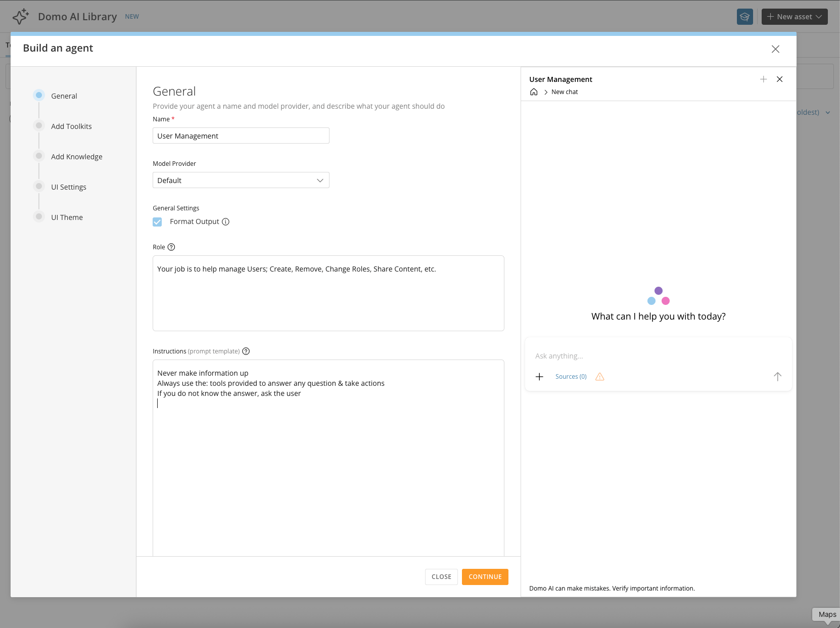Go to chat home icon
840x628 pixels.
click(x=534, y=92)
